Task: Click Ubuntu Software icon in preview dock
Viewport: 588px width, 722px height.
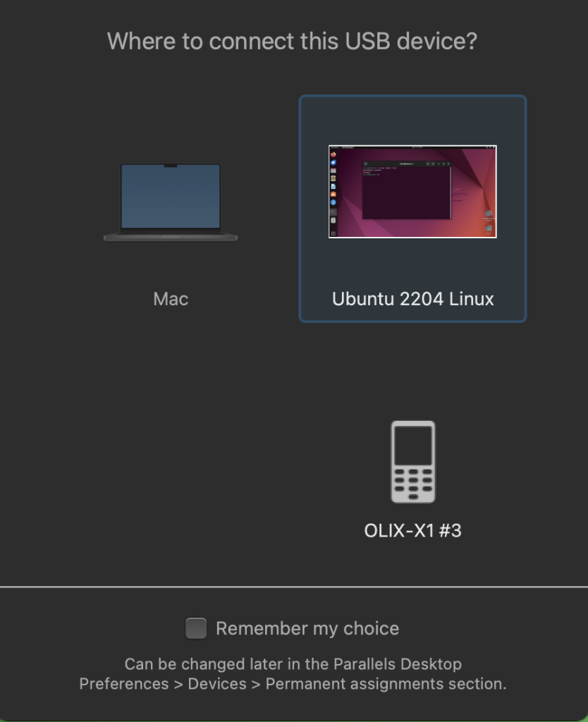Action: pyautogui.click(x=333, y=195)
